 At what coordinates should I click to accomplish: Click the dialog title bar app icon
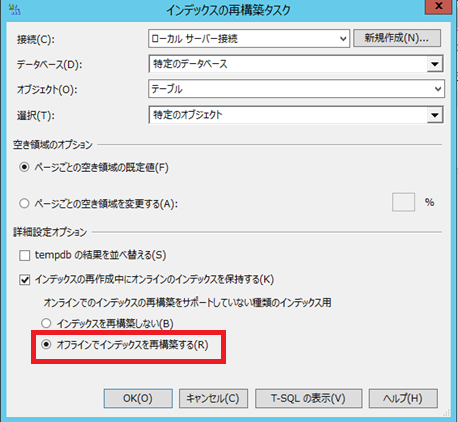coord(14,9)
